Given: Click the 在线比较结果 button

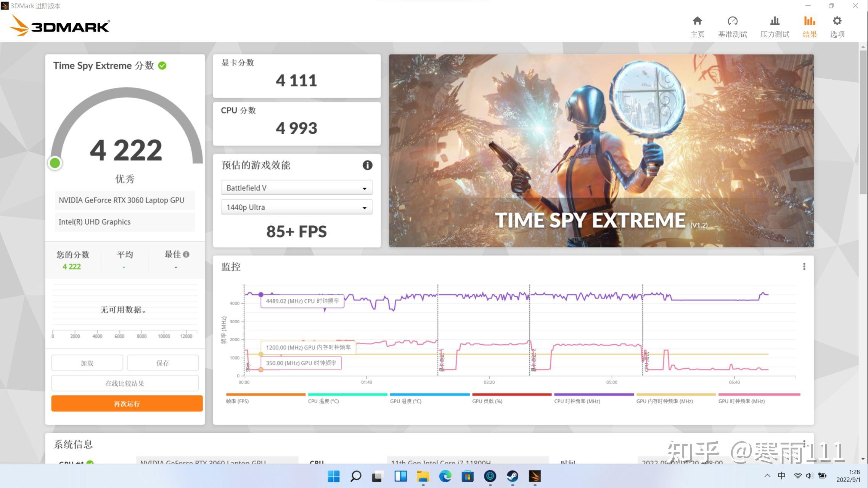Looking at the screenshot, I should click(x=125, y=383).
